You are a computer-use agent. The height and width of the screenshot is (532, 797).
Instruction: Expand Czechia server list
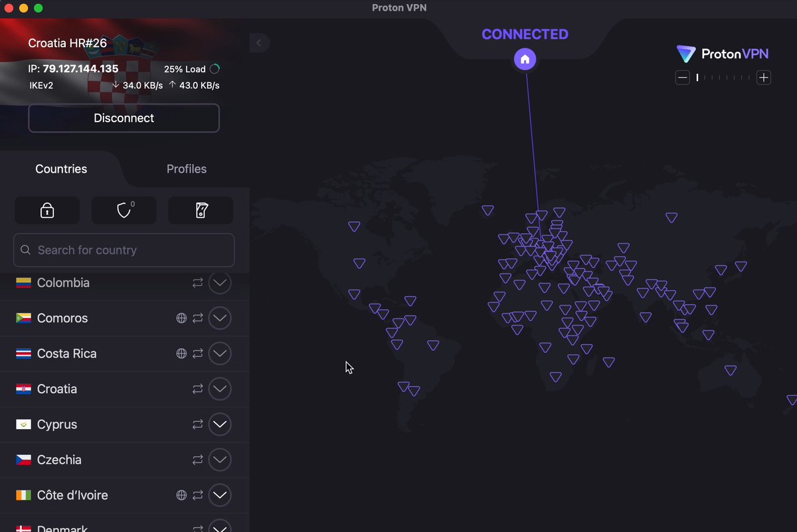pyautogui.click(x=220, y=460)
